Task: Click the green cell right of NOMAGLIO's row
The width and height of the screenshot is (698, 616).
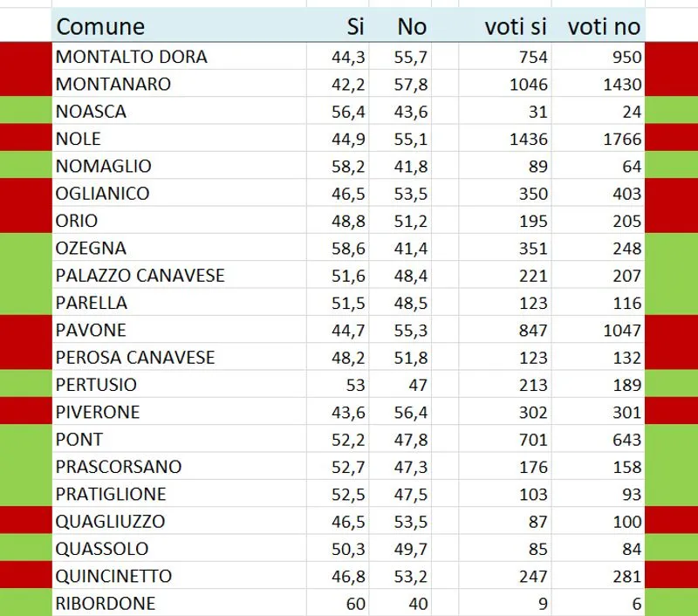Action: (671, 166)
